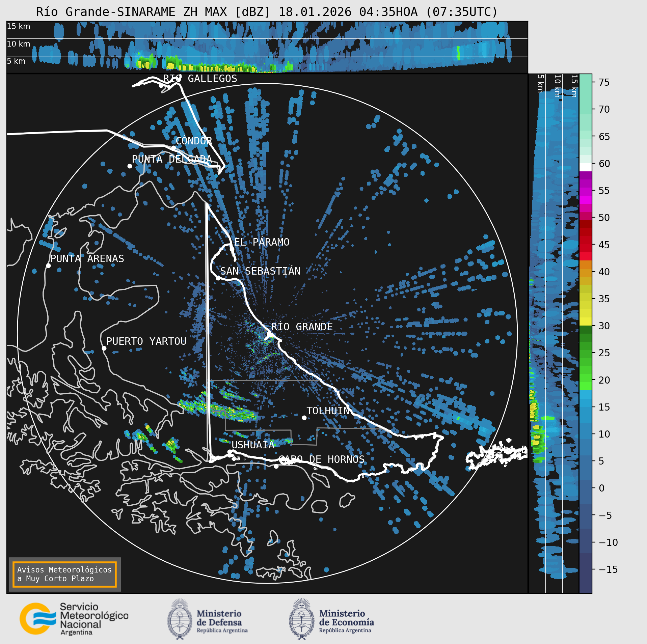Click the Servicio Meteorológico Nacional text
The image size is (647, 644).
(x=94, y=619)
